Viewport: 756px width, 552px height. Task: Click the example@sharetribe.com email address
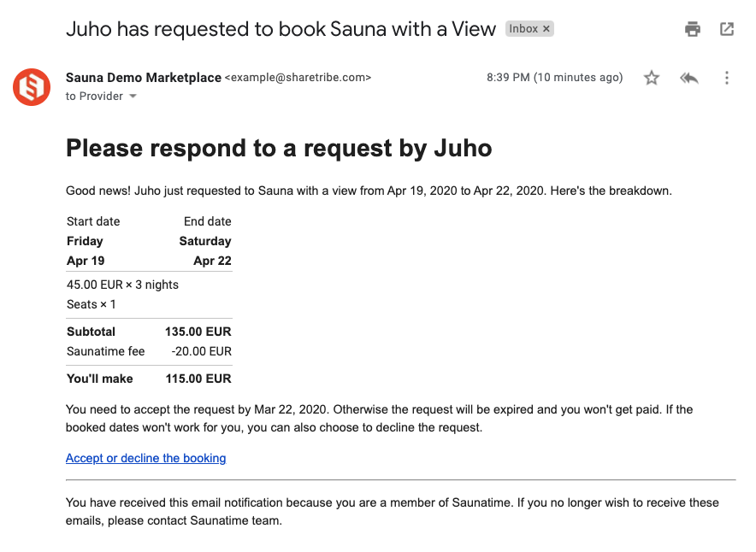[298, 78]
